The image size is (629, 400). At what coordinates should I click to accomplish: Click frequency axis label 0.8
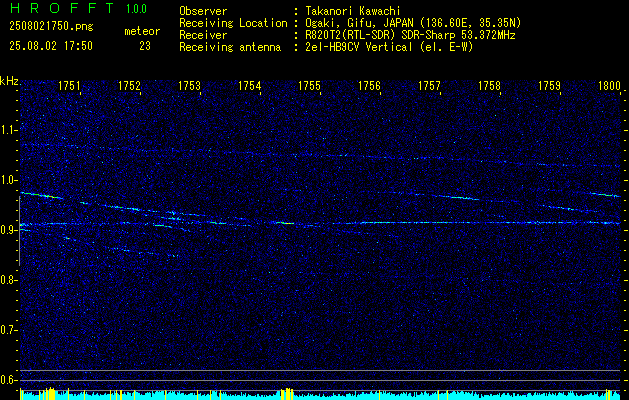coord(9,280)
